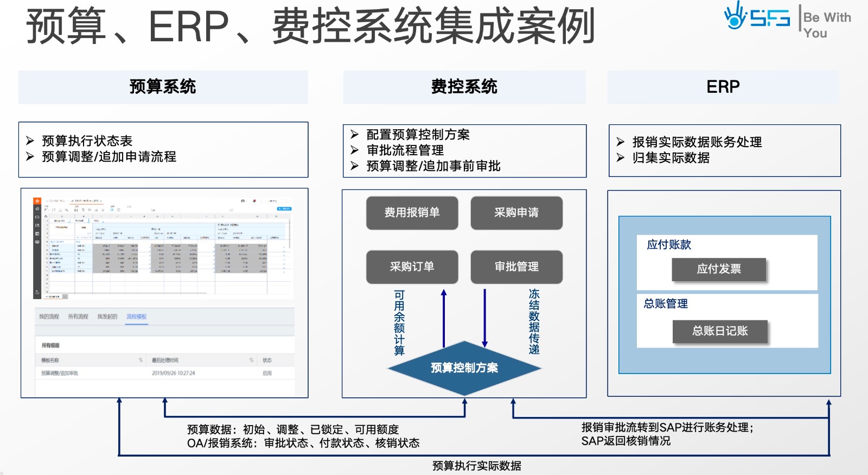Click the home icon in dark sidebar
Viewport: 868px width, 475px height.
point(37,208)
